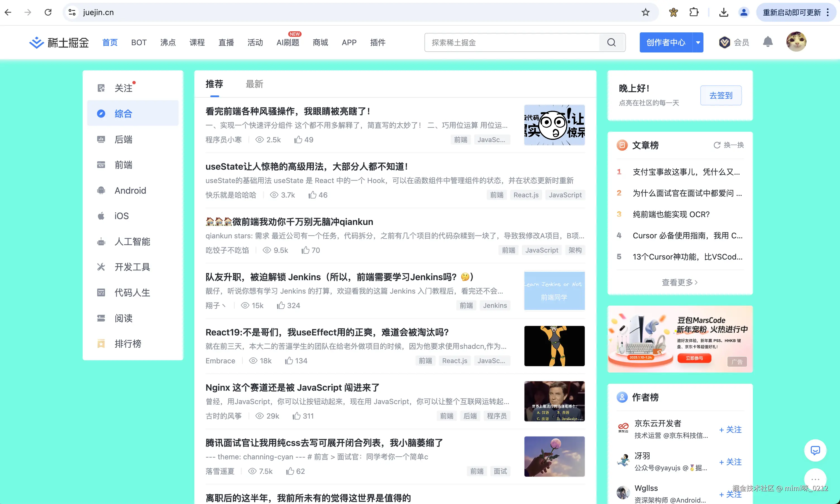Follow 京东云开发者 with the 关注 toggle

pyautogui.click(x=730, y=429)
